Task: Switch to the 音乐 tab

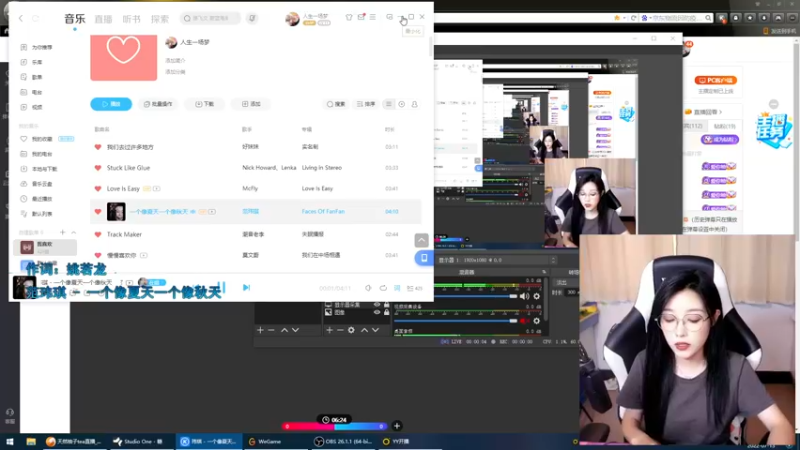Action: click(x=74, y=19)
